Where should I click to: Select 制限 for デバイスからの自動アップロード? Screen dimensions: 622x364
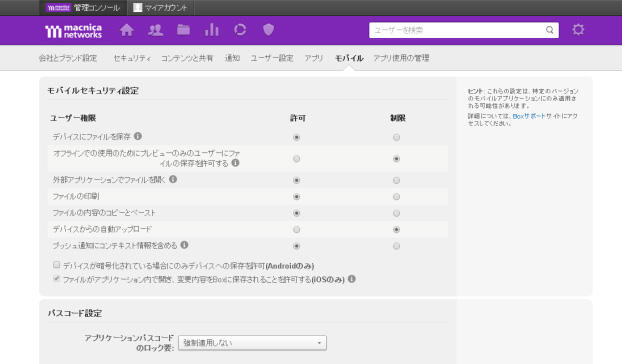pyautogui.click(x=396, y=230)
